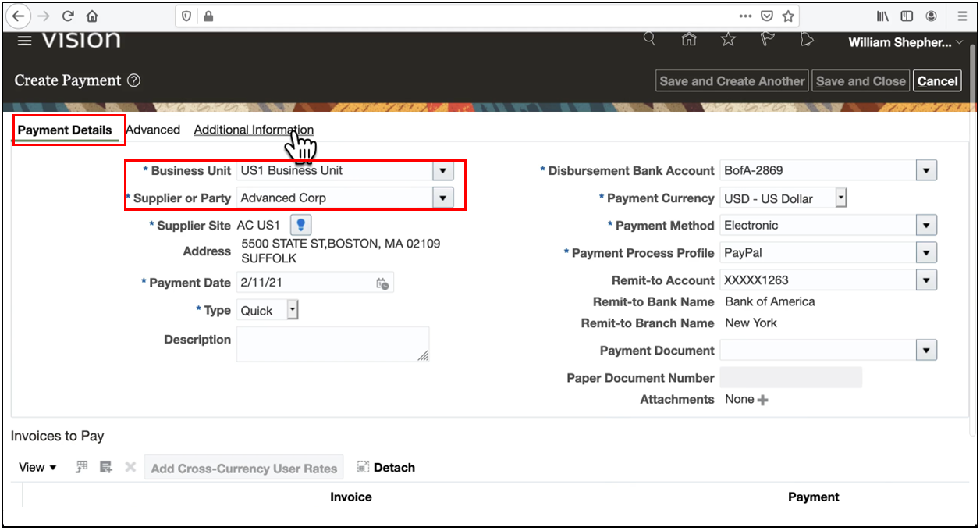This screenshot has height=531, width=980.
Task: View notifications via the bell icon
Action: click(x=807, y=38)
